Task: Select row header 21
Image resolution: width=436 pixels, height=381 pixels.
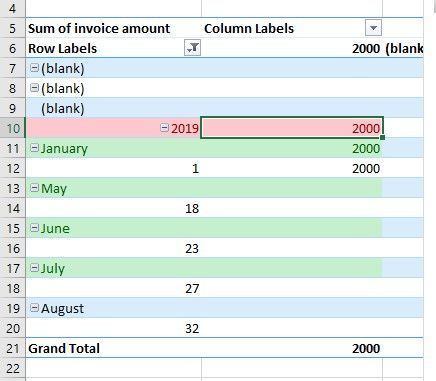Action: [12, 348]
